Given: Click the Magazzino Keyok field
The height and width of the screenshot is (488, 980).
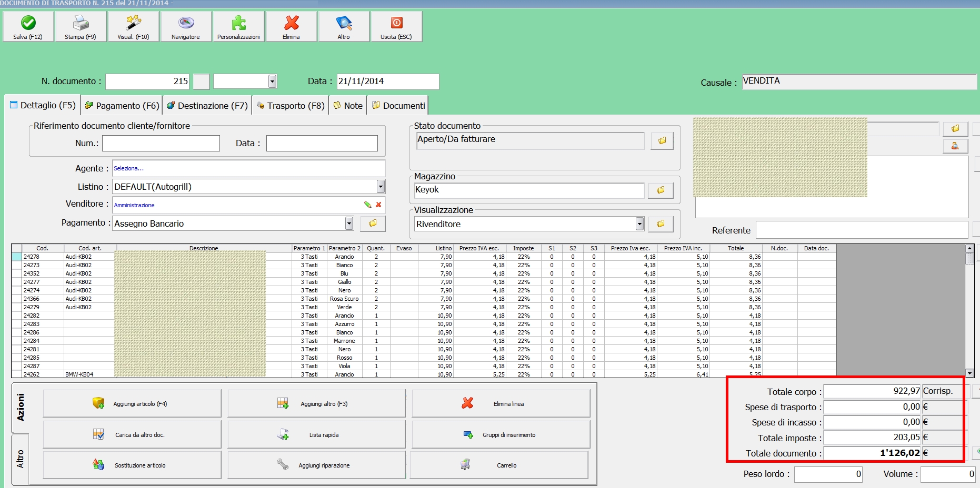Looking at the screenshot, I should pos(529,190).
